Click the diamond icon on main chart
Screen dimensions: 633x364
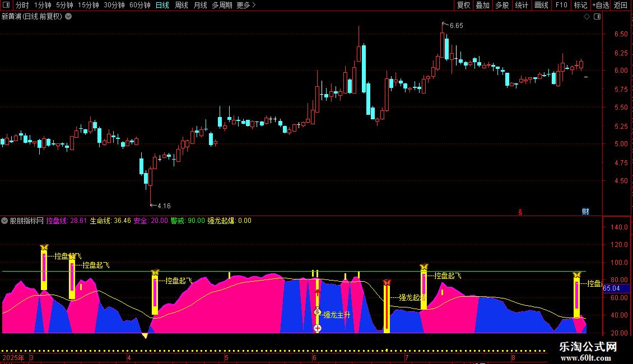pos(587,17)
